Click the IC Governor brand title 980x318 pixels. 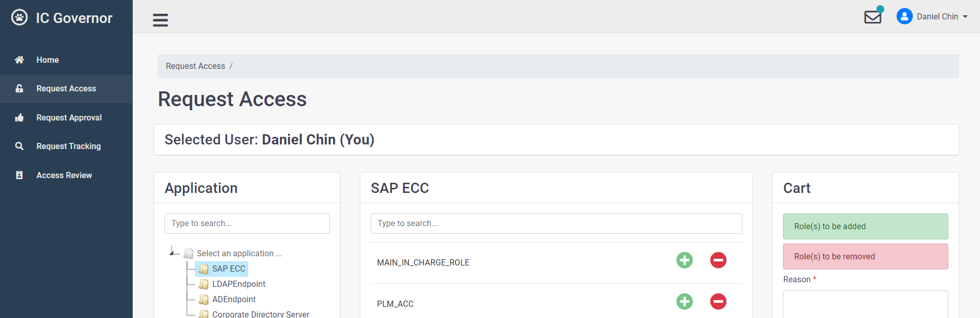pos(74,18)
